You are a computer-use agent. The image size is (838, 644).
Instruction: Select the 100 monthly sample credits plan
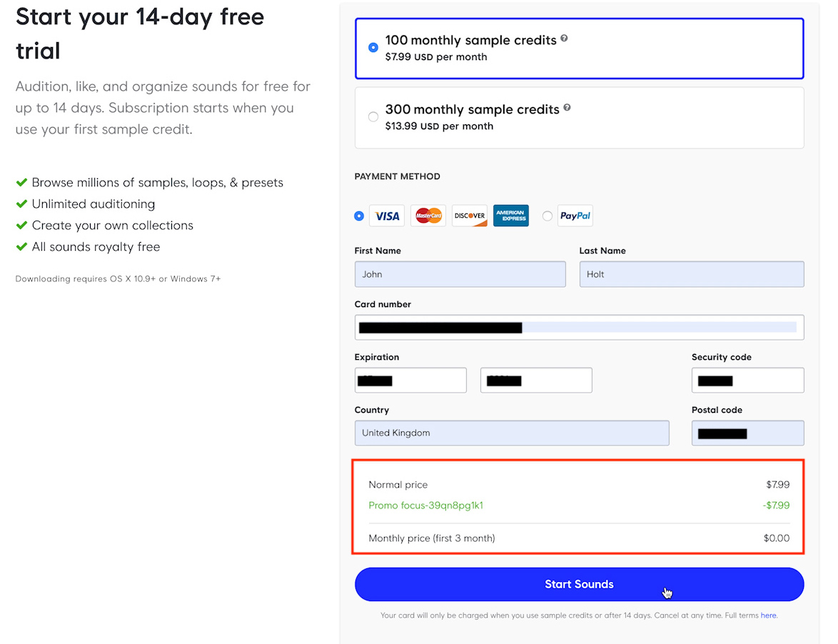pos(373,48)
